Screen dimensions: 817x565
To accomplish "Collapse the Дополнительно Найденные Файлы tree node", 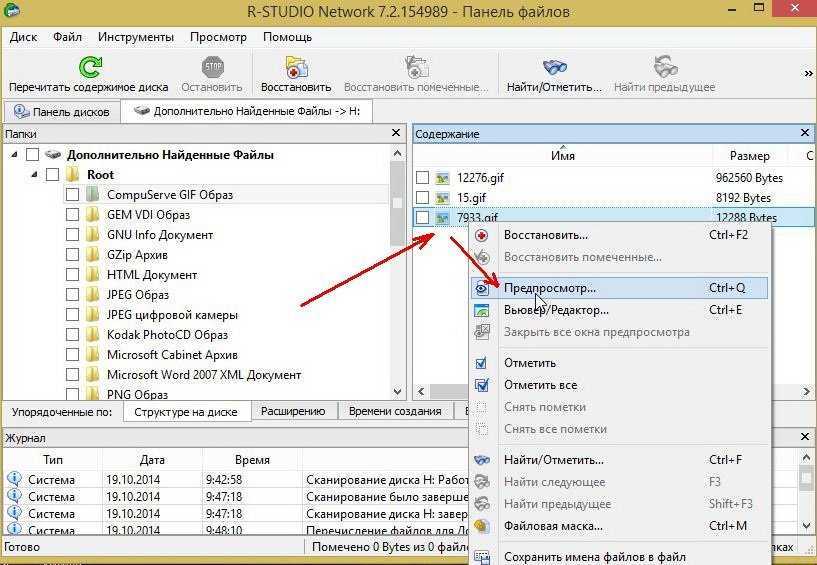I will tap(14, 155).
